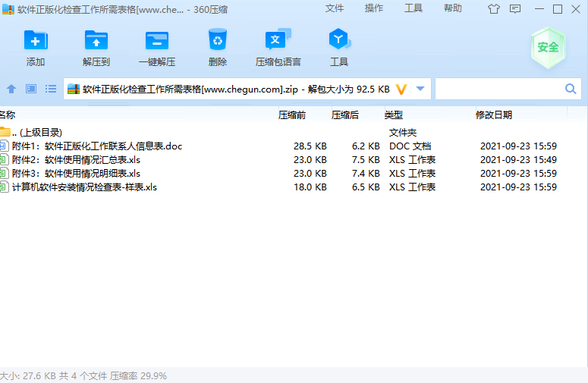Click the 18.0 KB size cell

(x=310, y=187)
